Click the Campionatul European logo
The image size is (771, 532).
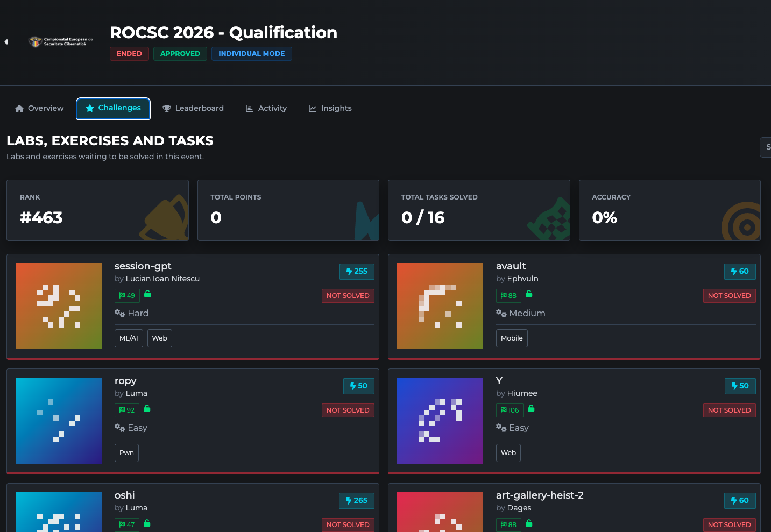tap(60, 42)
